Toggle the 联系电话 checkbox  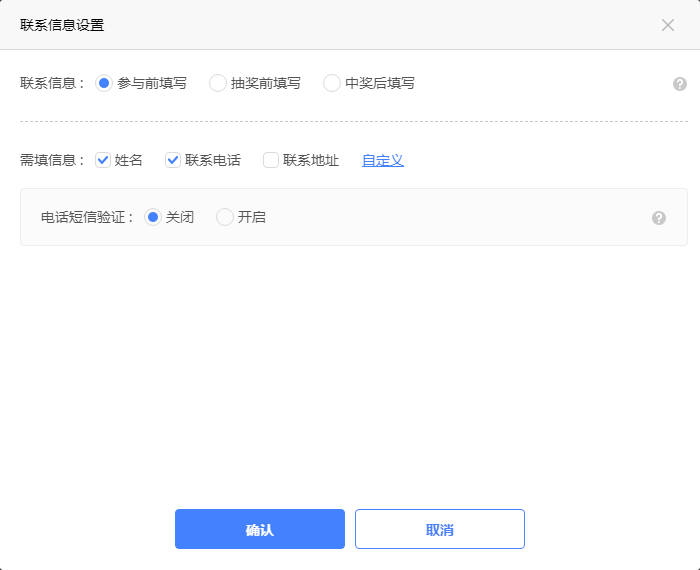(173, 160)
